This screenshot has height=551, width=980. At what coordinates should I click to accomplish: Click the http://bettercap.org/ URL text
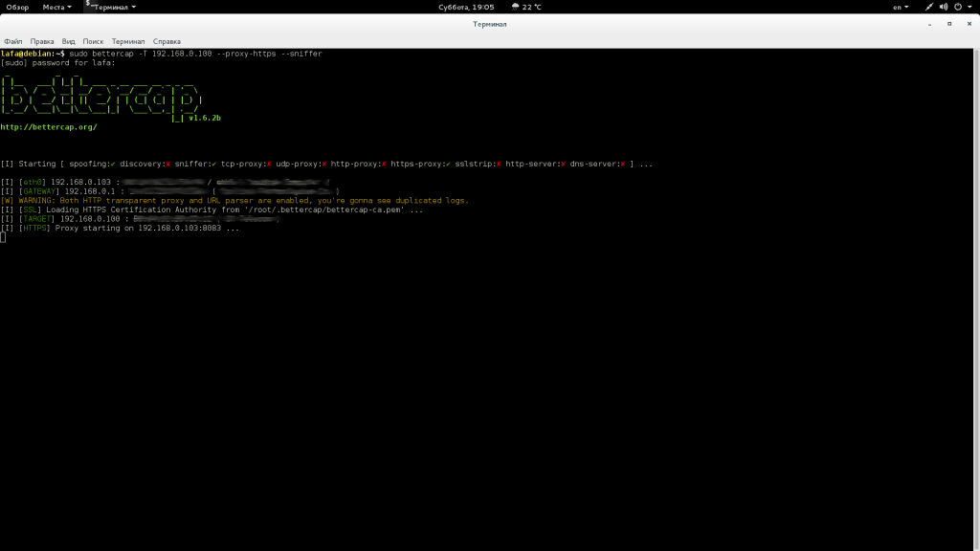pos(49,126)
